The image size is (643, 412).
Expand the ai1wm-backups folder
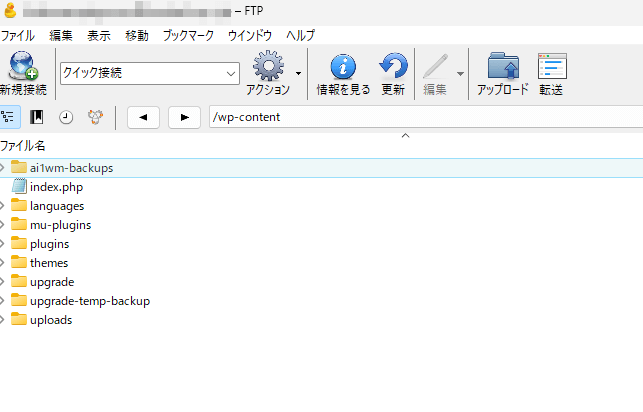coord(3,168)
